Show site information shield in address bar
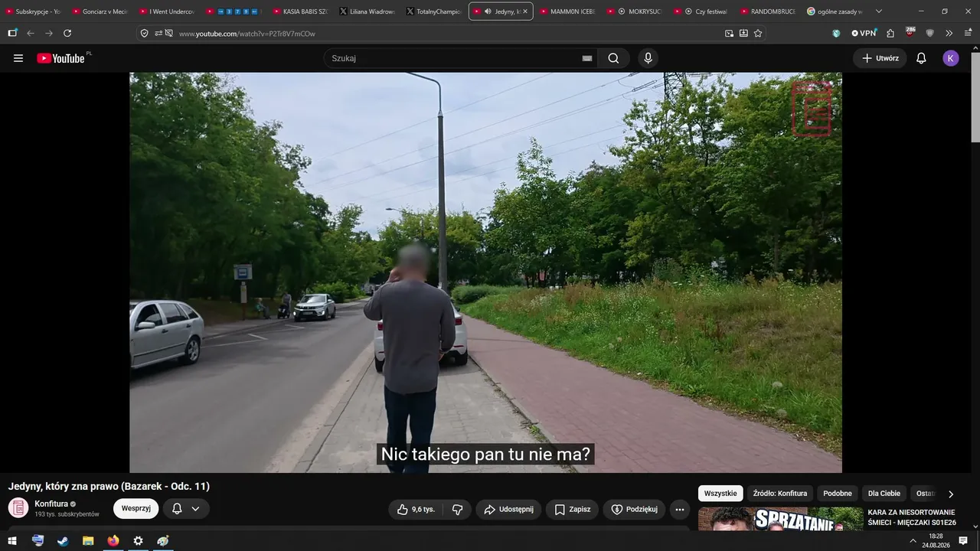 point(145,33)
